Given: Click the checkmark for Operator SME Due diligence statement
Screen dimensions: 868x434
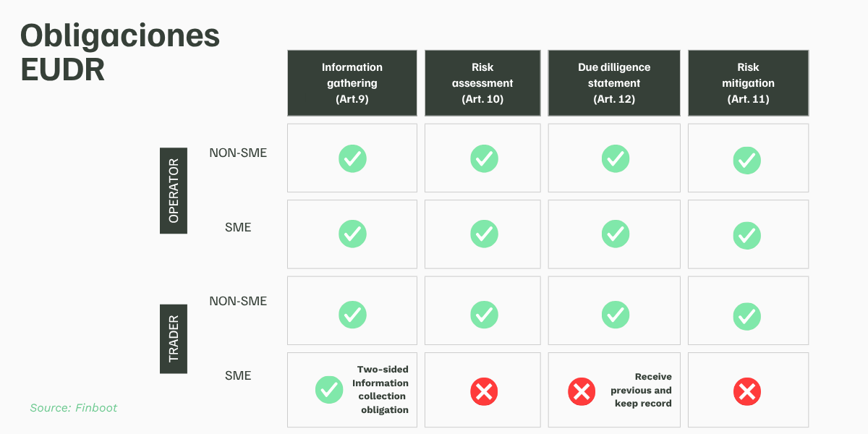Looking at the screenshot, I should coord(616,234).
